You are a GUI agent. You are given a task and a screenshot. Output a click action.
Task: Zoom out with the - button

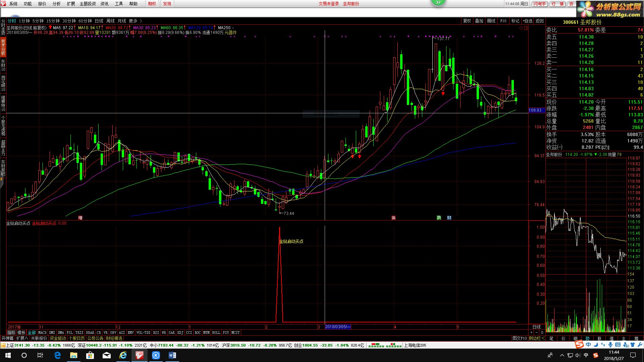tap(537, 333)
